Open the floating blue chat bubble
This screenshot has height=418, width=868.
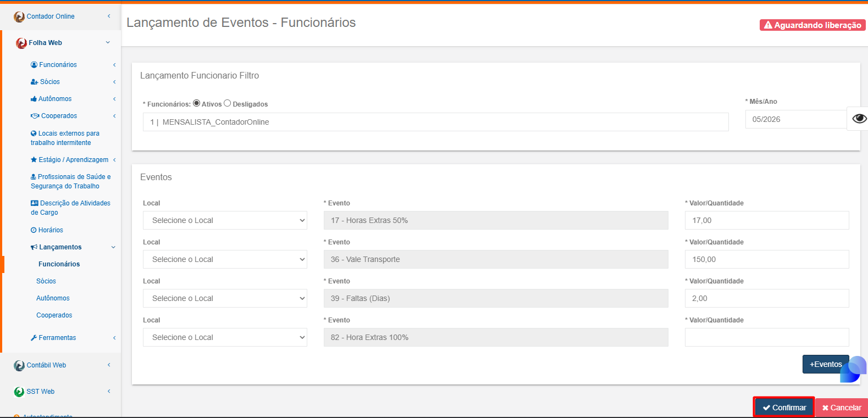pos(853,369)
